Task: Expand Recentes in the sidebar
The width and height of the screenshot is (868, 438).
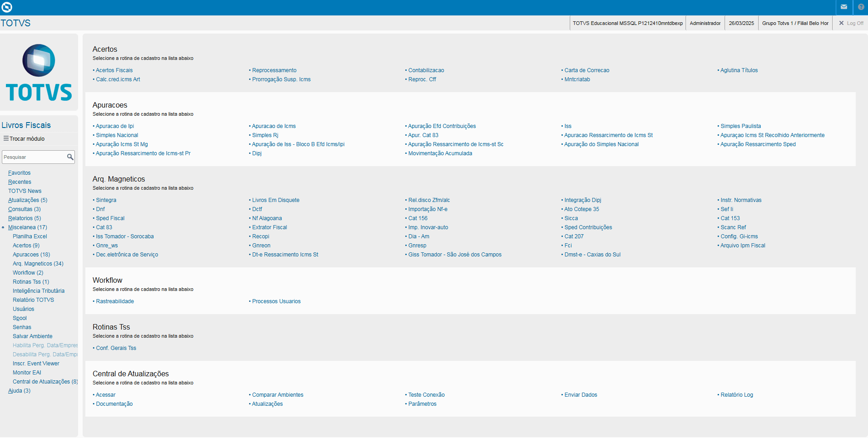Action: 20,182
